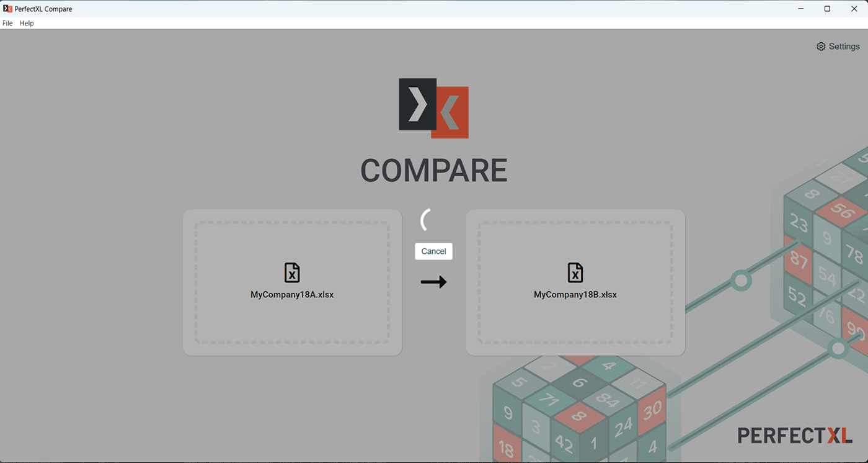
Task: Click the PERFECTXL wordmark in the corner
Action: click(795, 435)
